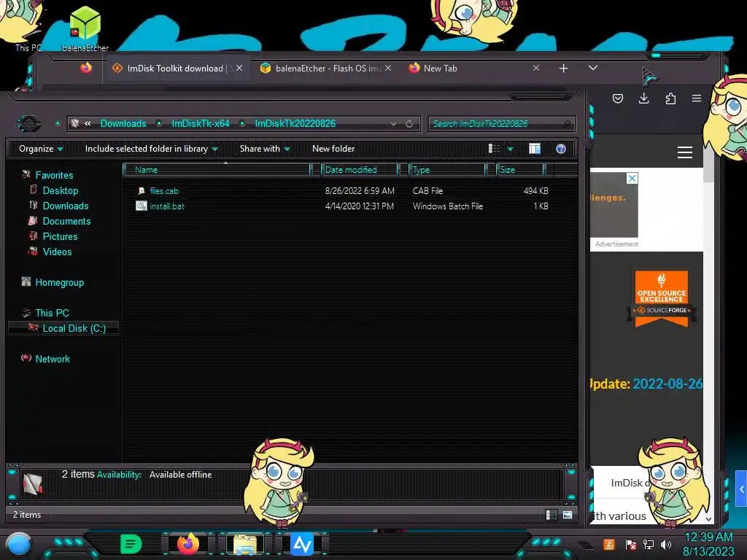Screen dimensions: 747x560
Task: Click ImDiskTk20220826 breadcrumb segment
Action: point(295,123)
